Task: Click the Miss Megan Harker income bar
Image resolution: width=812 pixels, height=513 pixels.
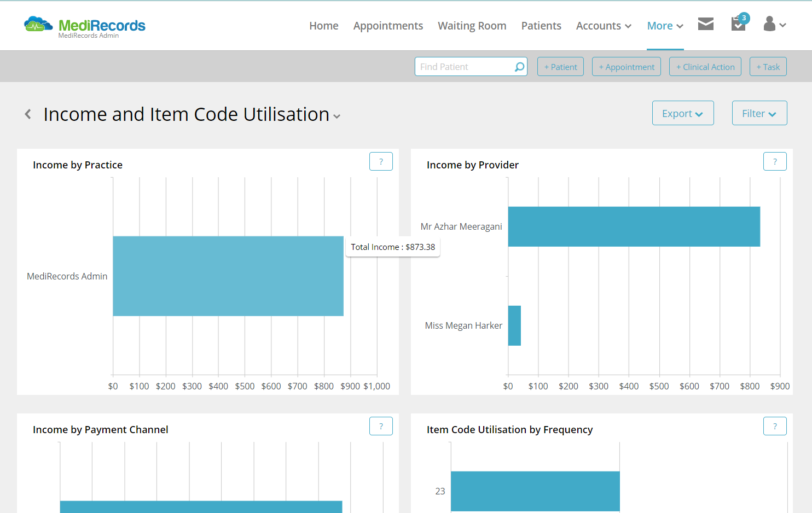Action: (514, 325)
